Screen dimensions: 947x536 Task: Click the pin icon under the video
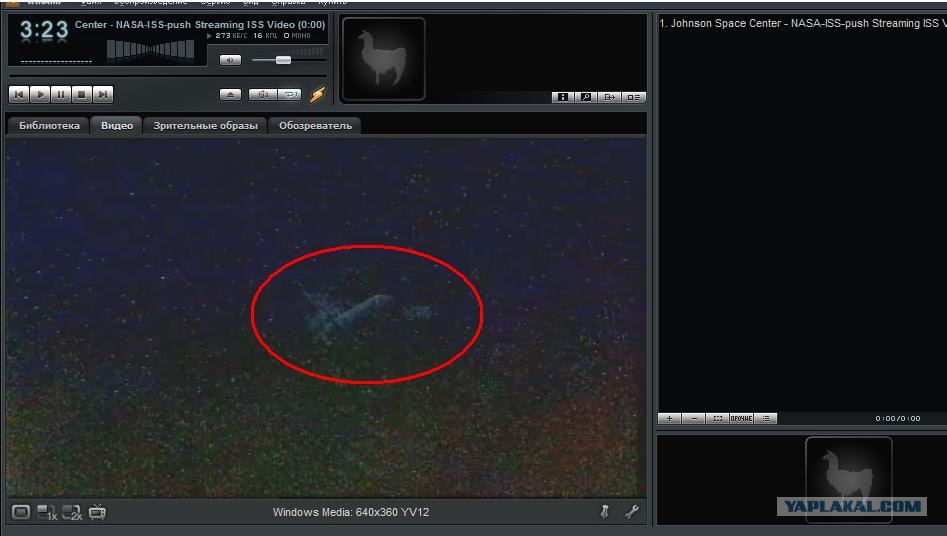point(605,512)
